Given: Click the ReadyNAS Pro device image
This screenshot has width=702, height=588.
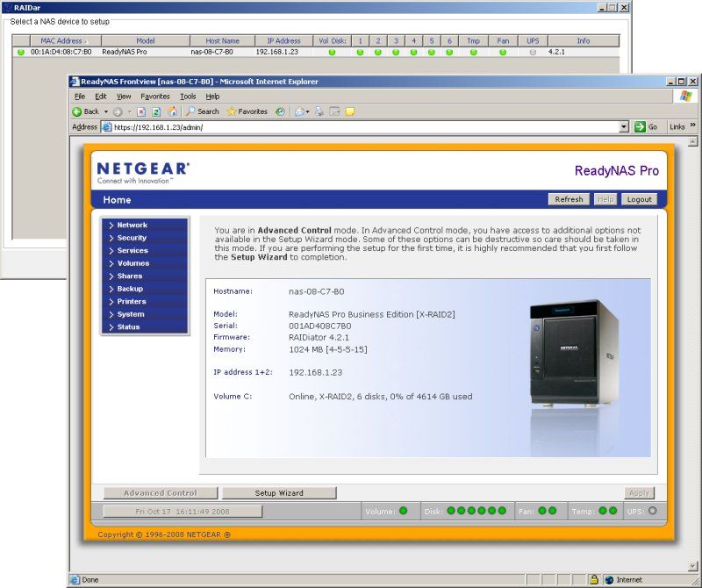Looking at the screenshot, I should coord(575,354).
